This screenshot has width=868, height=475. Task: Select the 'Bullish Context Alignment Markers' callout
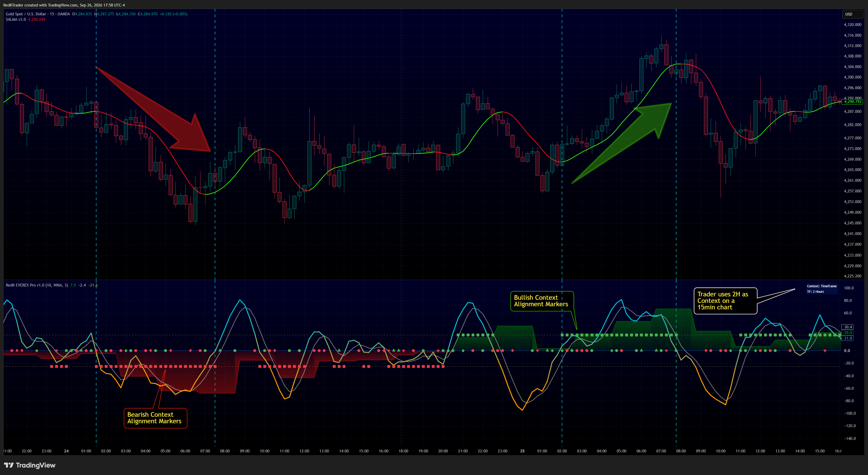[542, 301]
